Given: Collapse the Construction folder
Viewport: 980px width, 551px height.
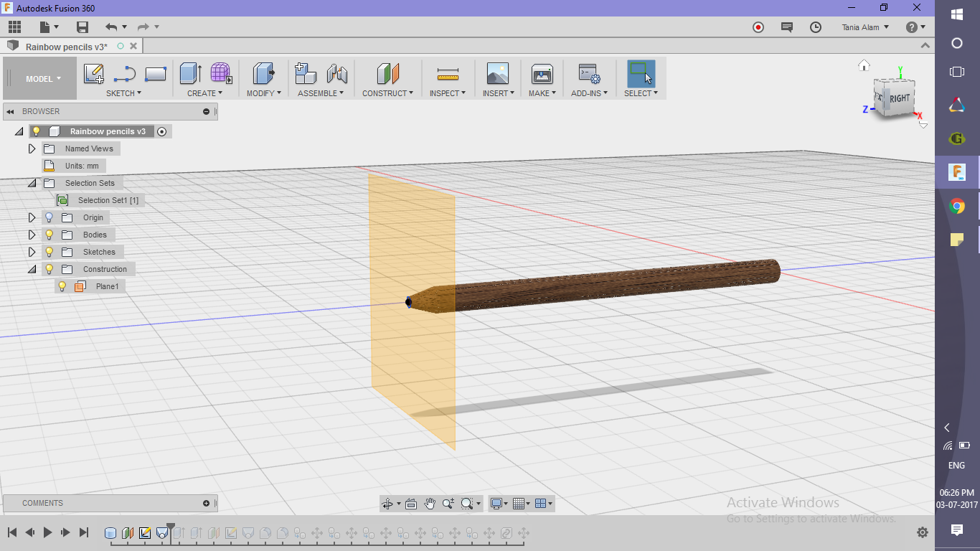Looking at the screenshot, I should [x=32, y=269].
